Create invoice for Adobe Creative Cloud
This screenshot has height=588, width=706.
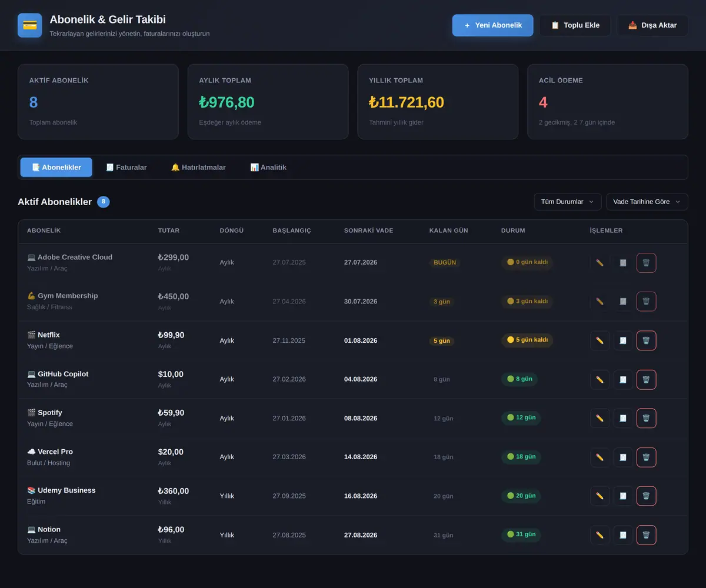tap(623, 263)
